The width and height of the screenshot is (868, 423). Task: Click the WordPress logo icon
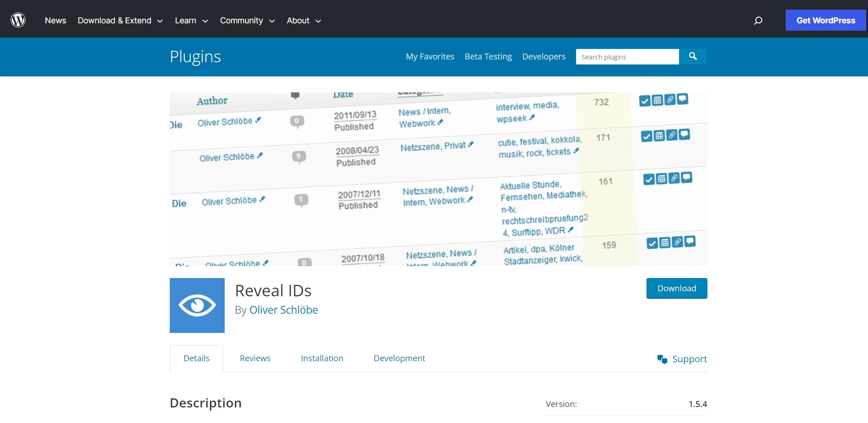(x=18, y=20)
